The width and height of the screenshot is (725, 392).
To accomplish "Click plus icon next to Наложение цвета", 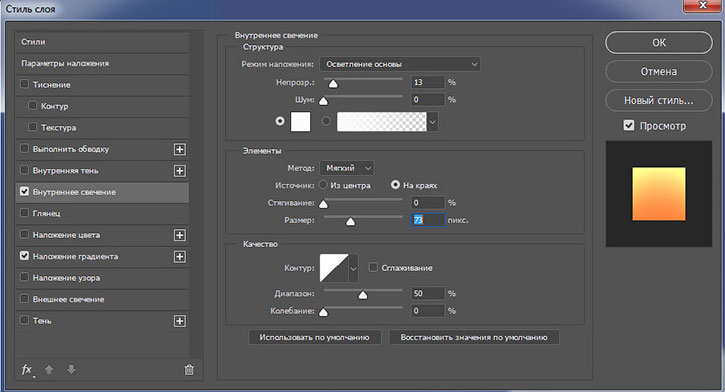I will click(179, 235).
